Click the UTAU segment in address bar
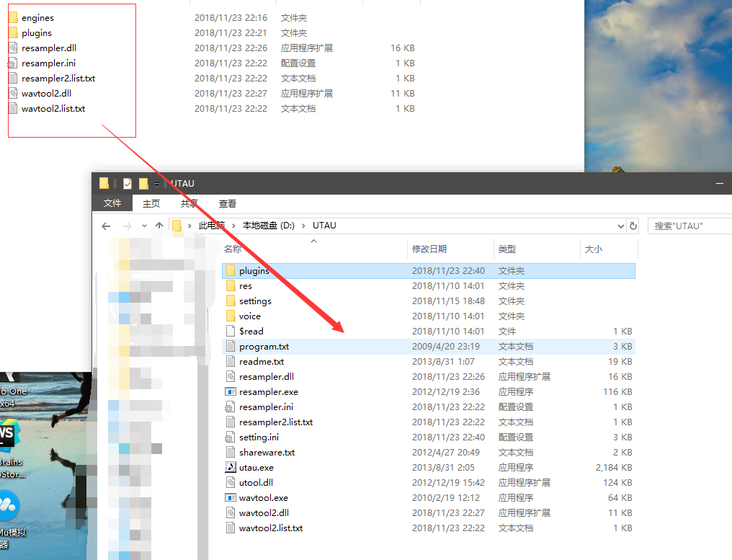Viewport: 732px width, 560px height. pos(324,226)
